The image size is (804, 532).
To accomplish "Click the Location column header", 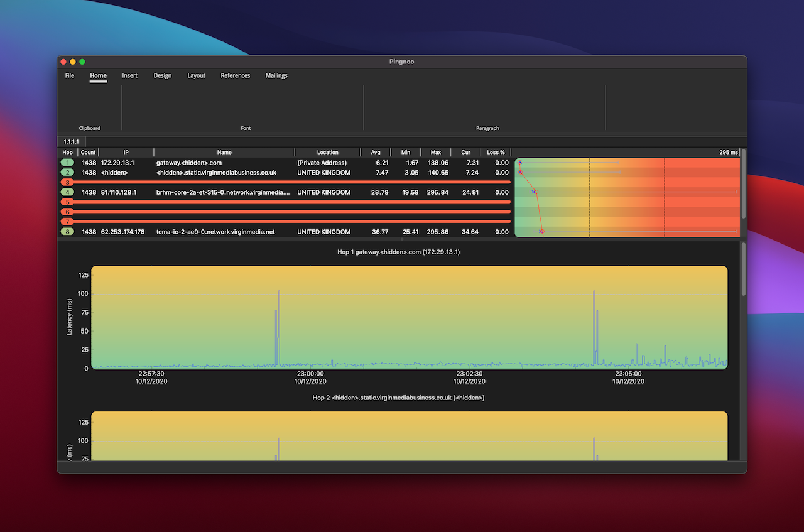I will tap(327, 153).
